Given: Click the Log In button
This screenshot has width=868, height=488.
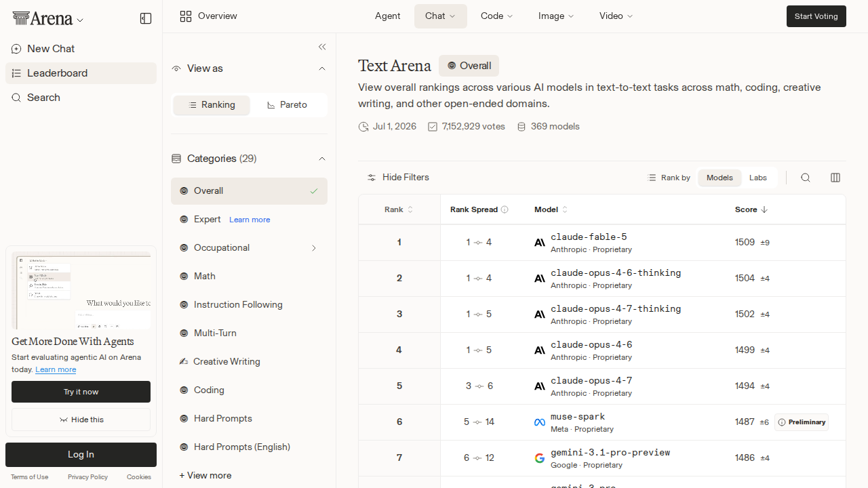Looking at the screenshot, I should [x=81, y=455].
